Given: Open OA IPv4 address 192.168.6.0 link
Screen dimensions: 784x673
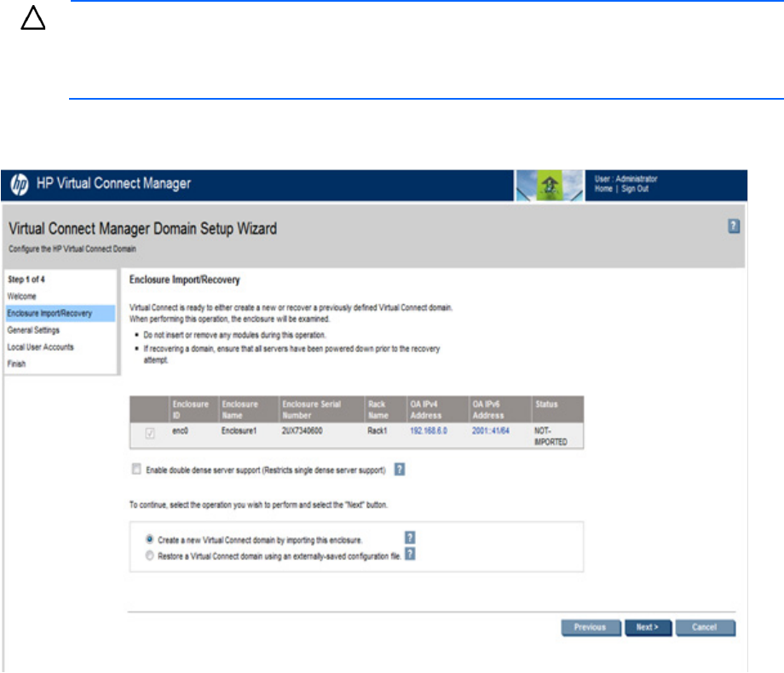Looking at the screenshot, I should [429, 430].
